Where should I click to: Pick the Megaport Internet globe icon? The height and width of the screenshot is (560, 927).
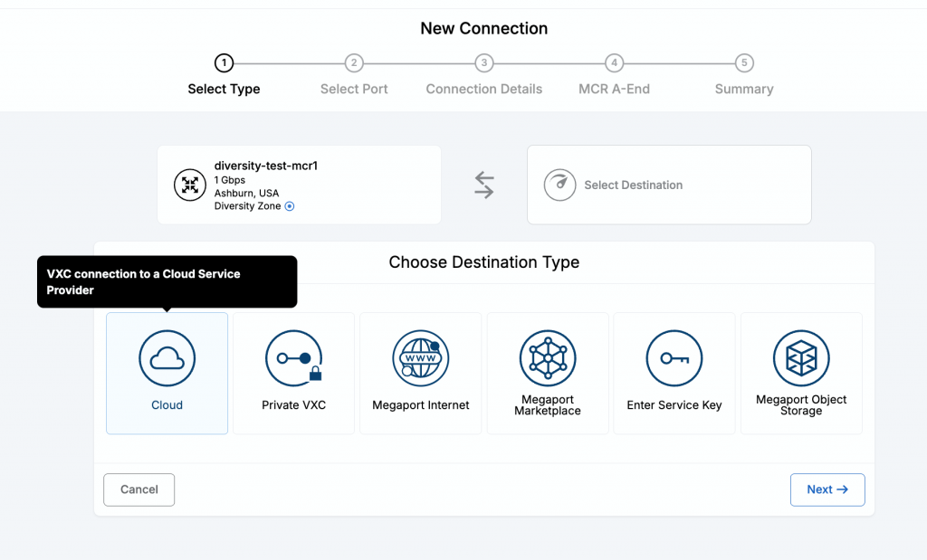click(420, 358)
